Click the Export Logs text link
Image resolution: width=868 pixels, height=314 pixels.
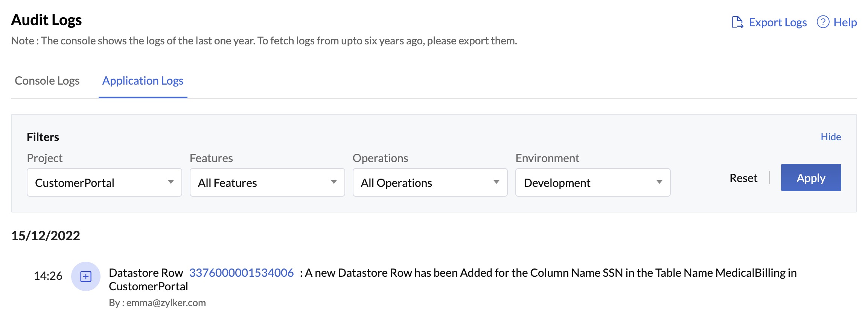tap(777, 23)
